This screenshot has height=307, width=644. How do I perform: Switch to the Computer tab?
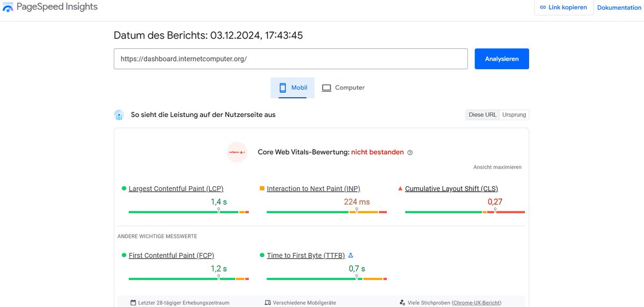point(343,88)
